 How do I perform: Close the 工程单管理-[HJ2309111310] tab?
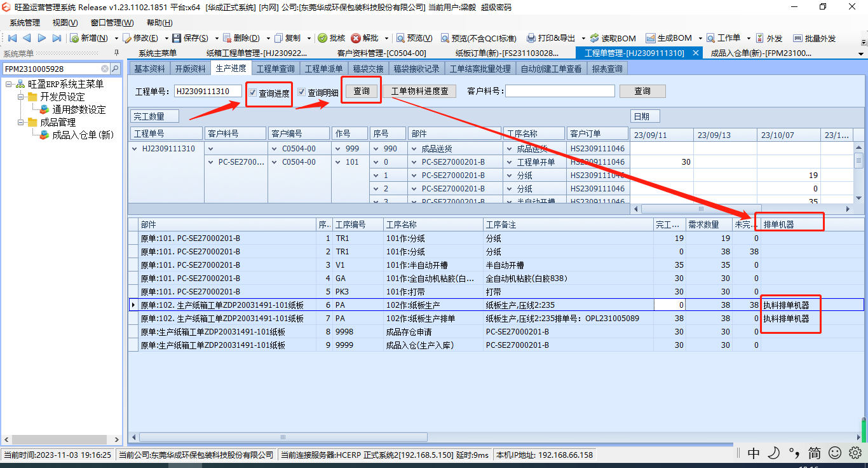point(696,53)
